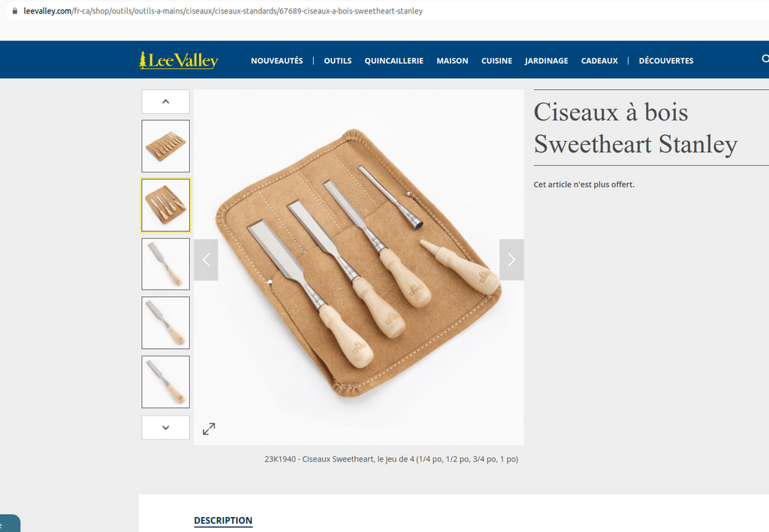Viewport: 769px width, 532px height.
Task: Open the Jardinage menu
Action: point(547,61)
